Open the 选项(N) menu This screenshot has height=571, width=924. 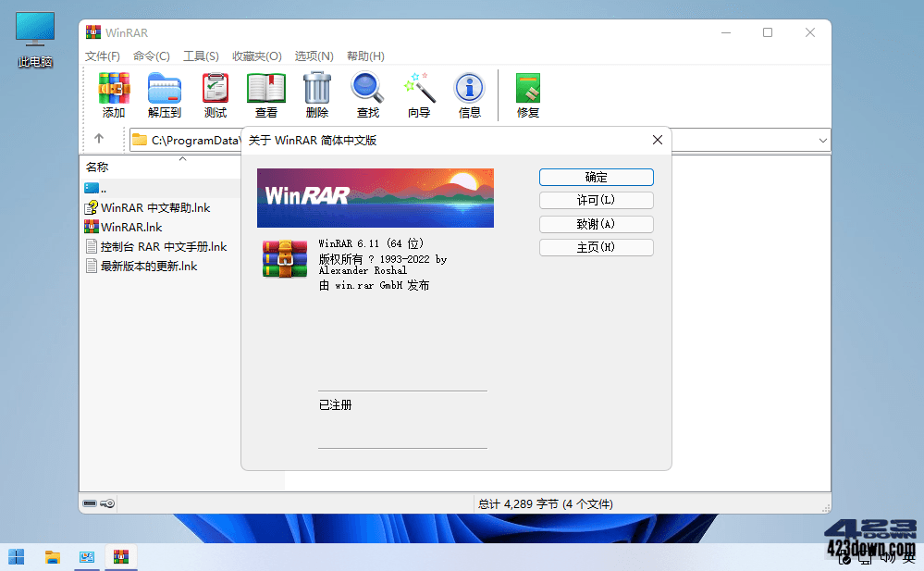[x=314, y=56]
